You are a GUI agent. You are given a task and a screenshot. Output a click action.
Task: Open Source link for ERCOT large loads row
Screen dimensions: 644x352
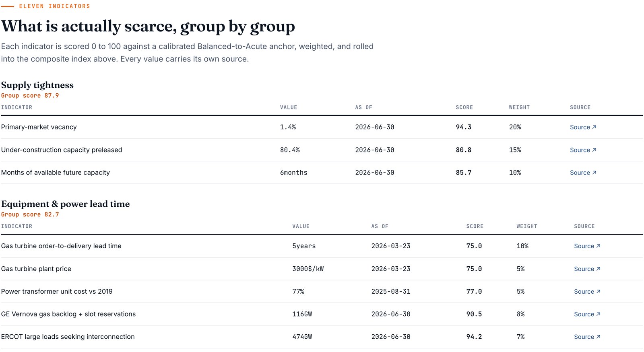[587, 337]
